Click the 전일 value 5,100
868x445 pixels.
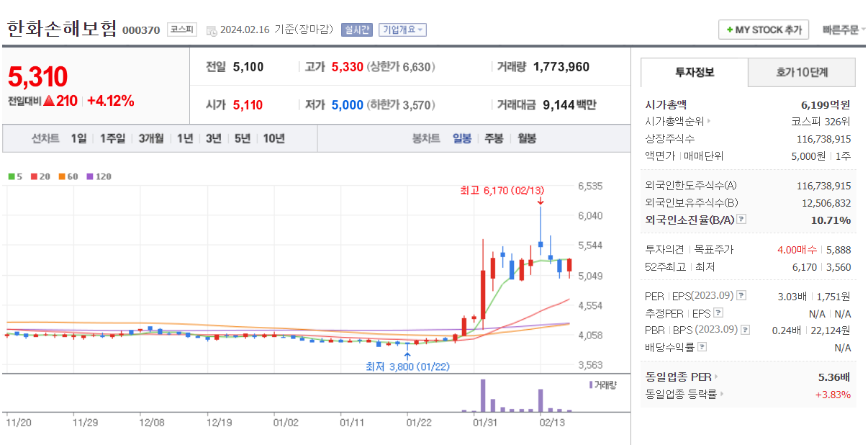[248, 67]
